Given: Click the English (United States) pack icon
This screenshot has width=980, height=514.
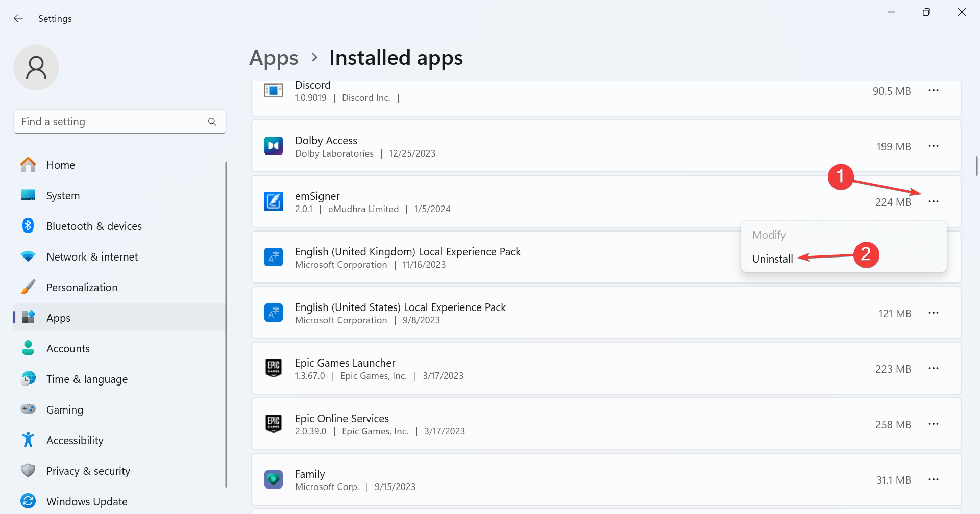Looking at the screenshot, I should (x=274, y=313).
